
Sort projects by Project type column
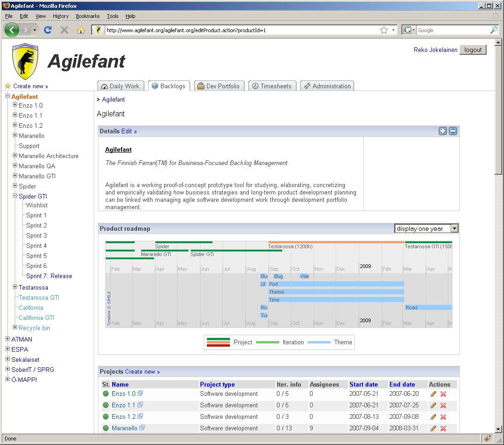tap(218, 384)
